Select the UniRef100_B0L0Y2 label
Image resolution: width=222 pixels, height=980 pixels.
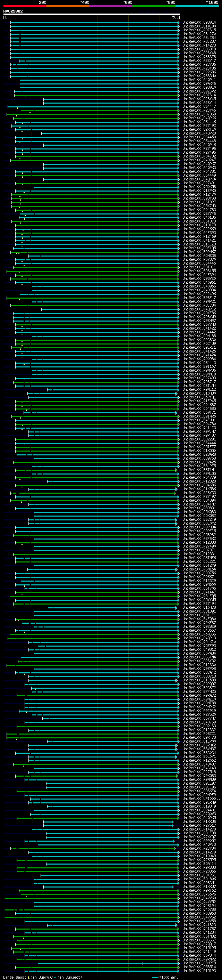(x=199, y=523)
